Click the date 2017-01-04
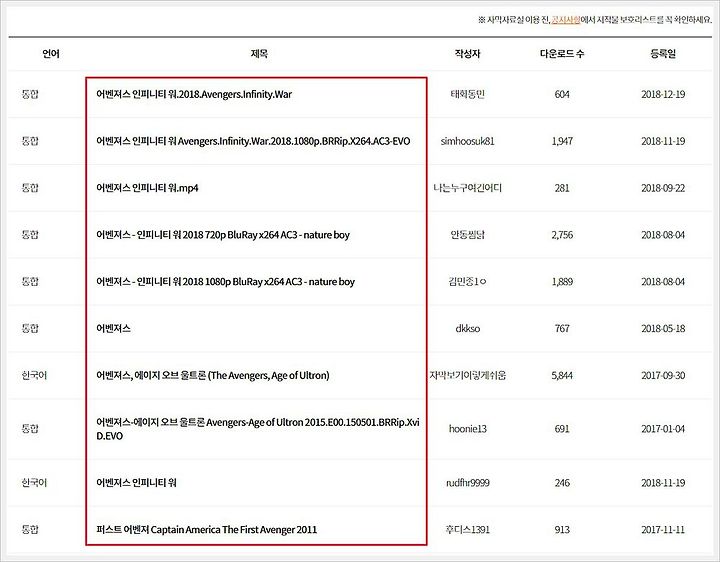The image size is (720, 562). [x=663, y=429]
